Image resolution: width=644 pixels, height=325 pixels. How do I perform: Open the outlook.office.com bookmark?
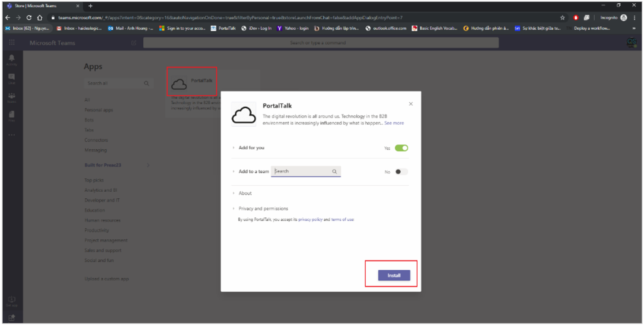tap(386, 28)
